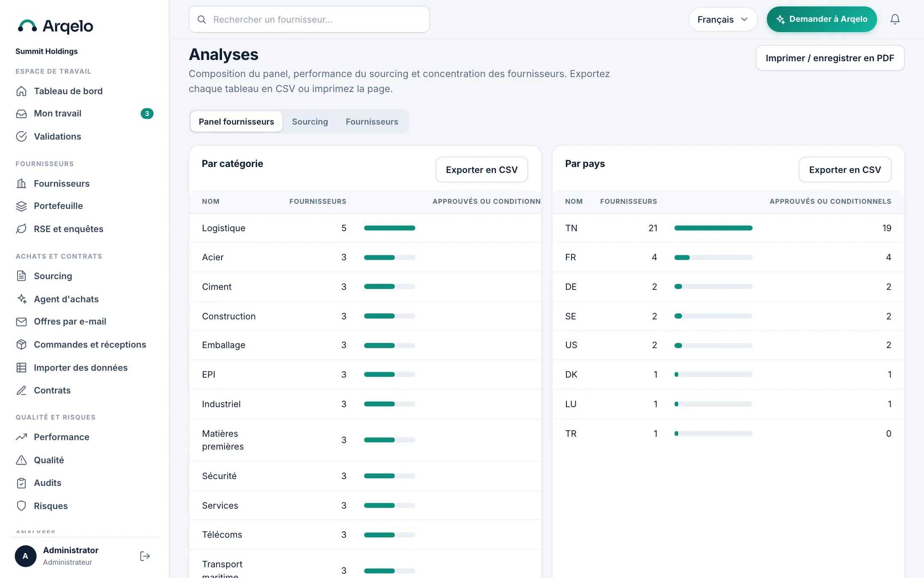Screen dimensions: 924x578
Task: Open Mon travail inbox icon
Action: tap(21, 113)
